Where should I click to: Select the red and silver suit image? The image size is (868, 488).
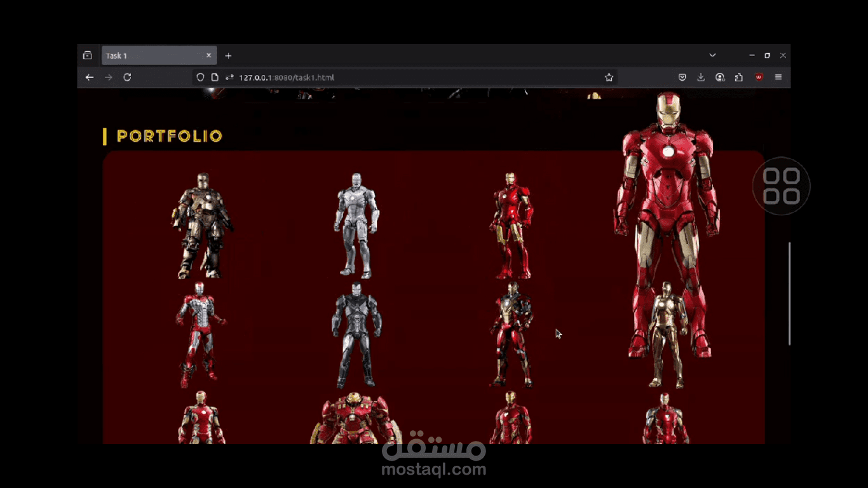tap(201, 335)
